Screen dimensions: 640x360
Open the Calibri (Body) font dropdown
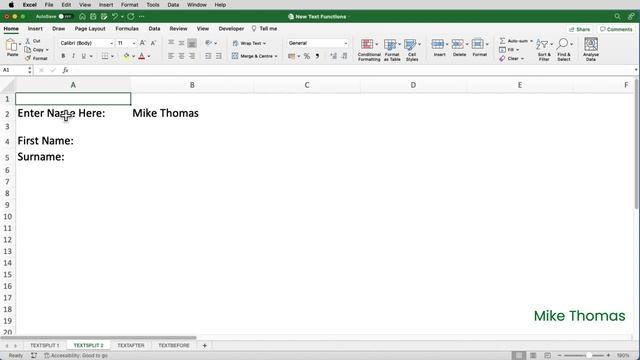click(111, 43)
